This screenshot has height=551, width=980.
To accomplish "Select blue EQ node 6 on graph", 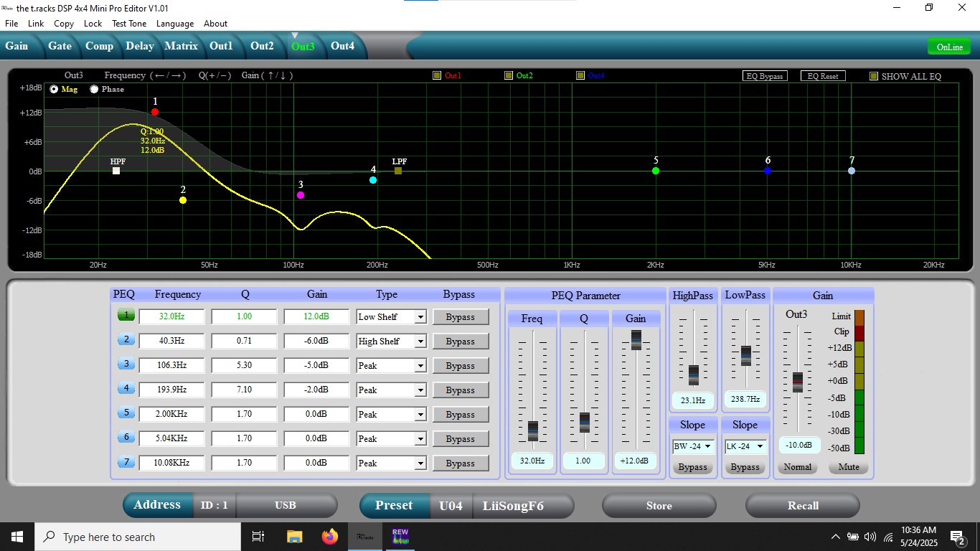I will 768,171.
